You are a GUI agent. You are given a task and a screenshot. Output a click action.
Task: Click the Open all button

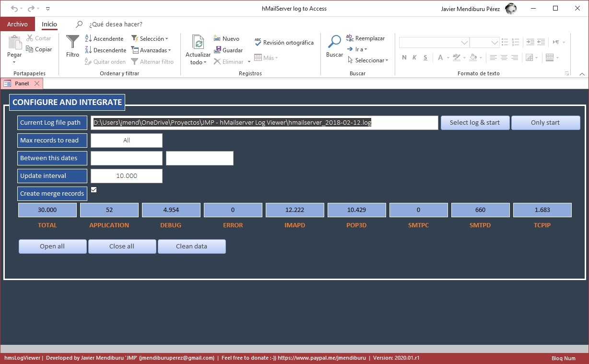coord(52,247)
